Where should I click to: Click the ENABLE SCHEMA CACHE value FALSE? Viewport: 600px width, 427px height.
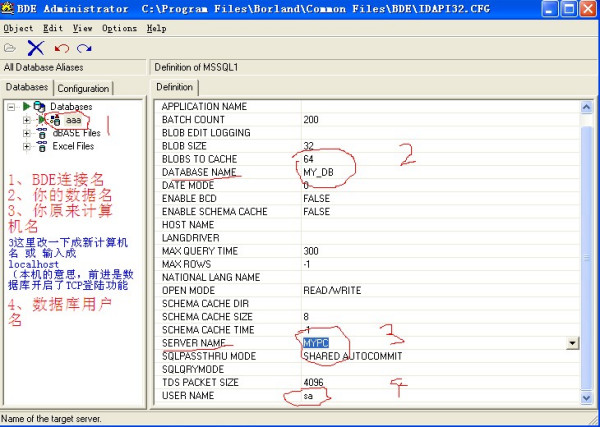pyautogui.click(x=316, y=212)
